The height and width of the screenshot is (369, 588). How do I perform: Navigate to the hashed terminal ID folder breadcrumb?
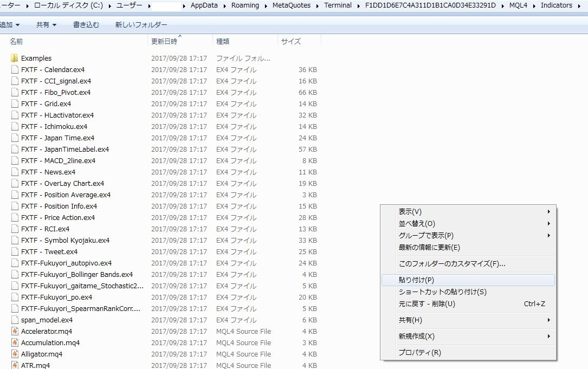pos(430,5)
